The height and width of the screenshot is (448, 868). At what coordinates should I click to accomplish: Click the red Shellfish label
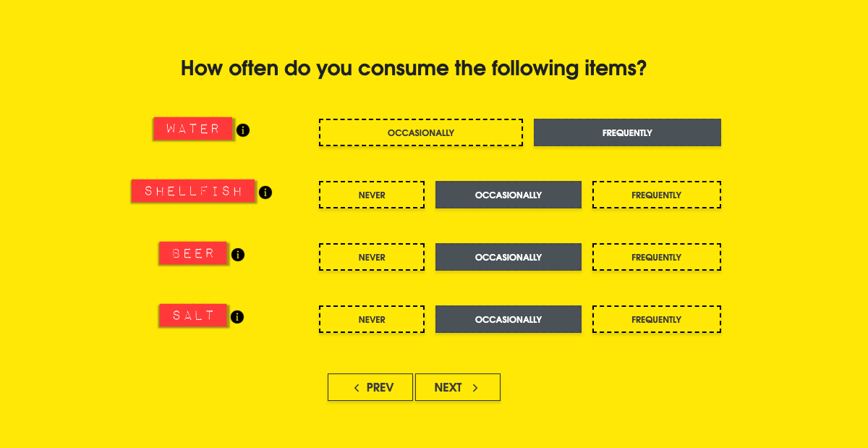193,191
